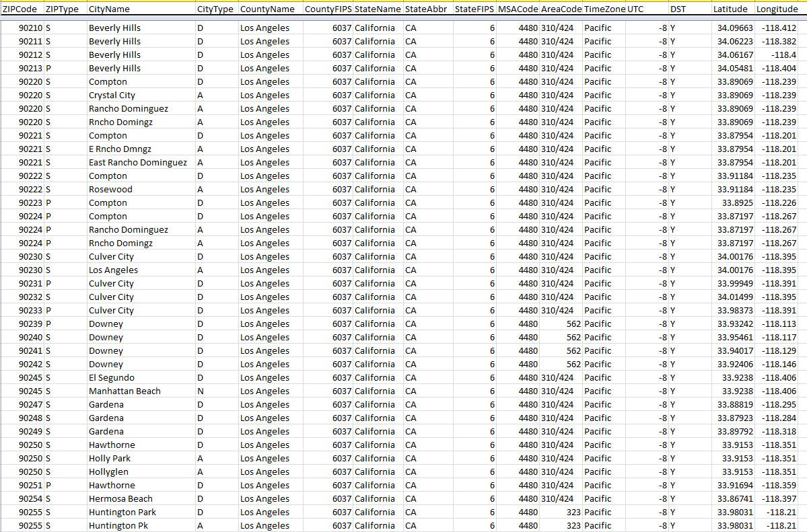Select the MSACode column header
This screenshot has height=532, width=807.
coord(518,9)
